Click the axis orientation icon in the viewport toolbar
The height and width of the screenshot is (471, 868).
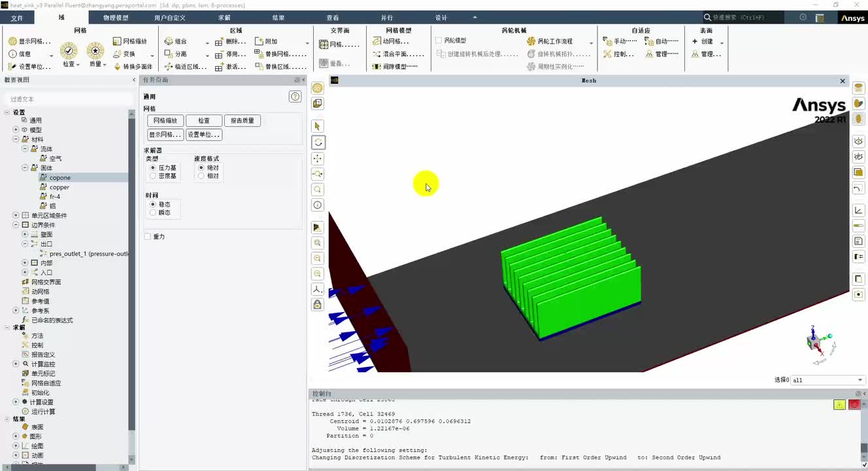tap(318, 289)
